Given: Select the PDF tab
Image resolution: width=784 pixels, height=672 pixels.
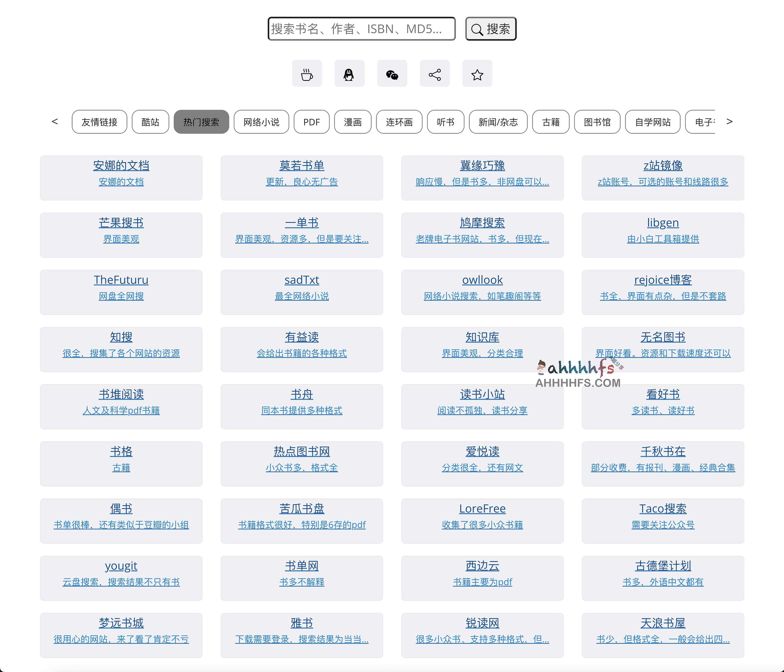Looking at the screenshot, I should [x=311, y=121].
